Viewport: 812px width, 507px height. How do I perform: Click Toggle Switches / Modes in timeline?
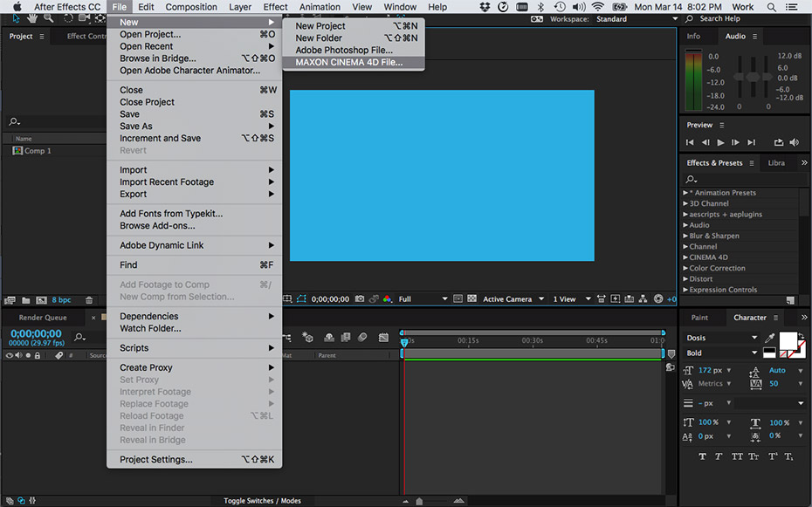(262, 501)
